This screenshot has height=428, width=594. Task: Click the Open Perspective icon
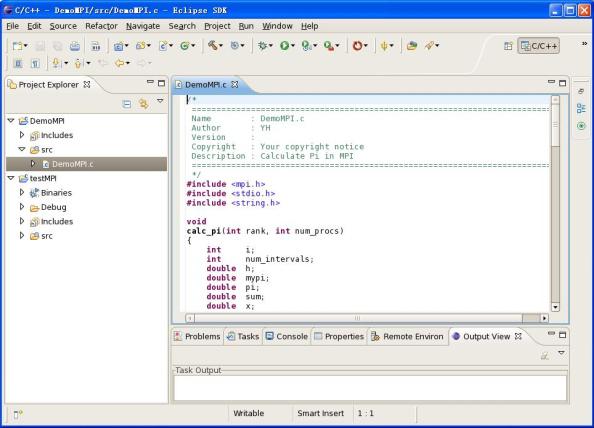[x=508, y=46]
